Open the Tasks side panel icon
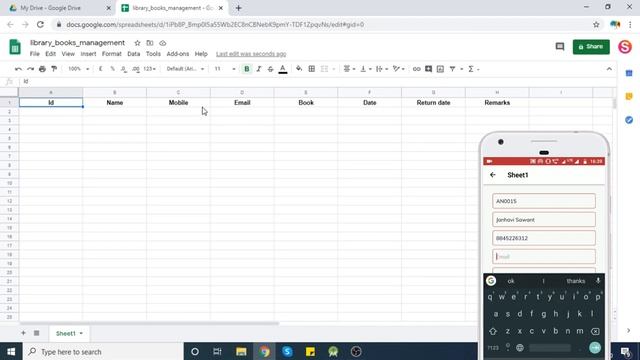The width and height of the screenshot is (640, 360). coord(629,120)
